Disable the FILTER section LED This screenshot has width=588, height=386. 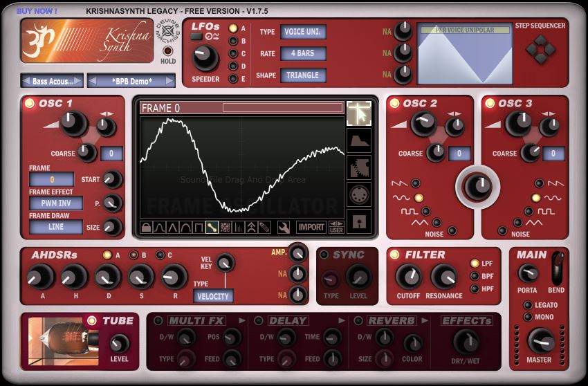tap(394, 255)
